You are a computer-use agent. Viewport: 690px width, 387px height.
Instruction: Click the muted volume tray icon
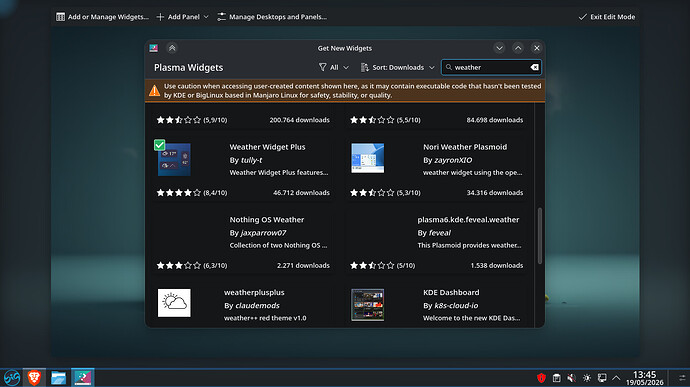[x=571, y=378]
